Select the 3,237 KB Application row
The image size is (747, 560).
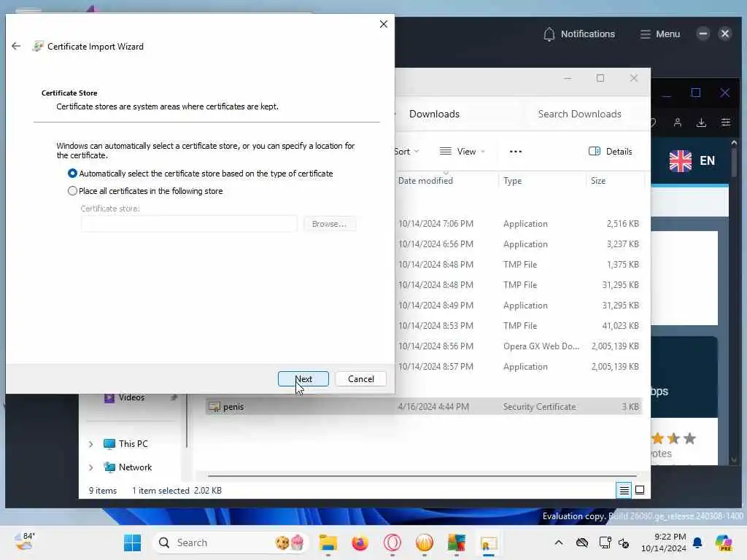coord(519,244)
